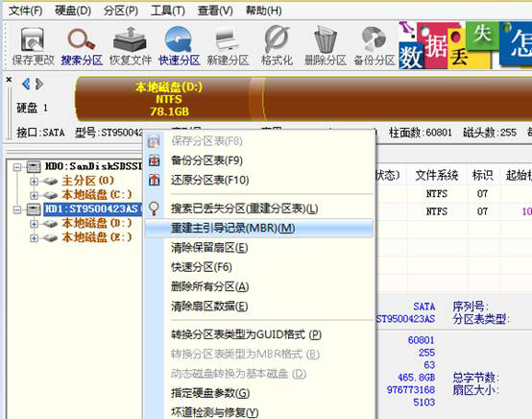Select the 搜索分区 magnifier icon
Image resolution: width=532 pixels, height=419 pixels.
tap(82, 46)
